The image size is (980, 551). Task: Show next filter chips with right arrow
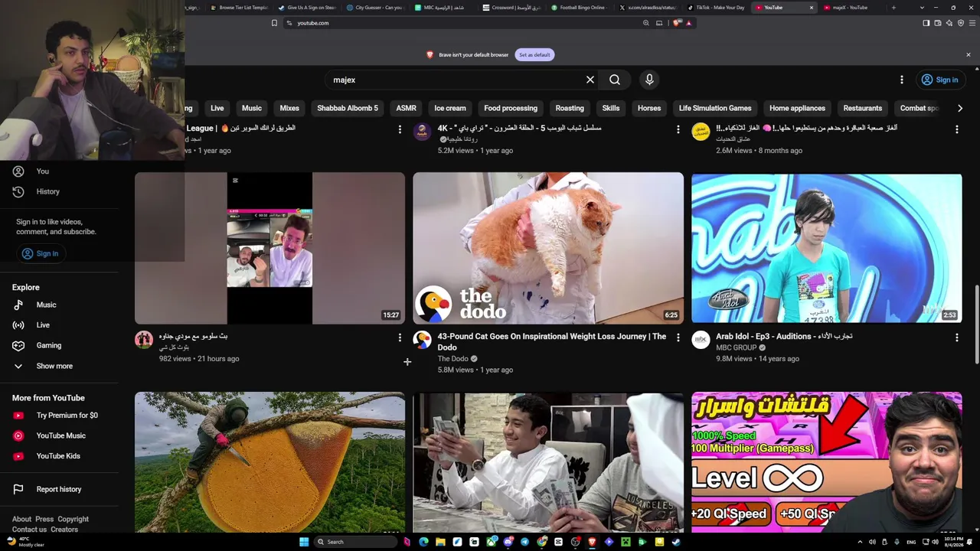pyautogui.click(x=960, y=108)
